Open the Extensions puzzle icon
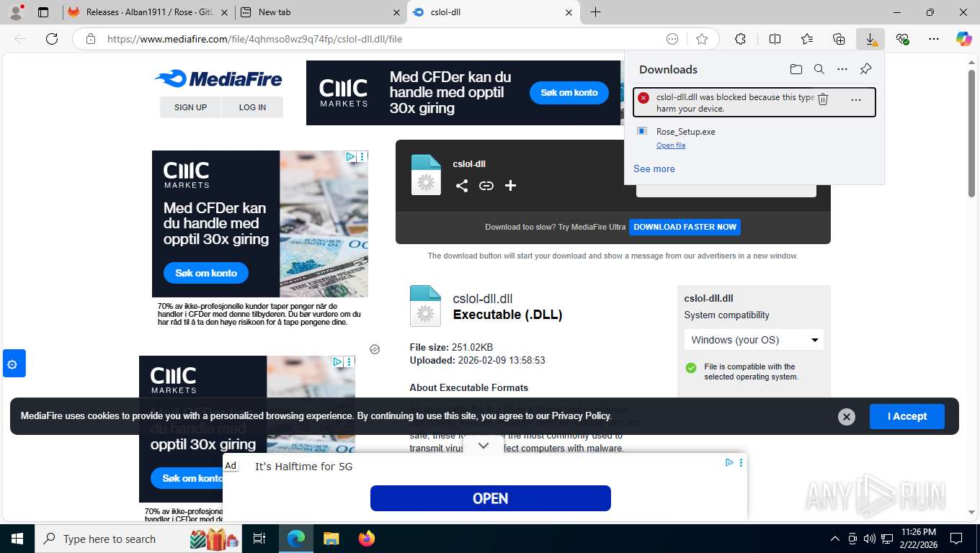The image size is (980, 553). 740,39
